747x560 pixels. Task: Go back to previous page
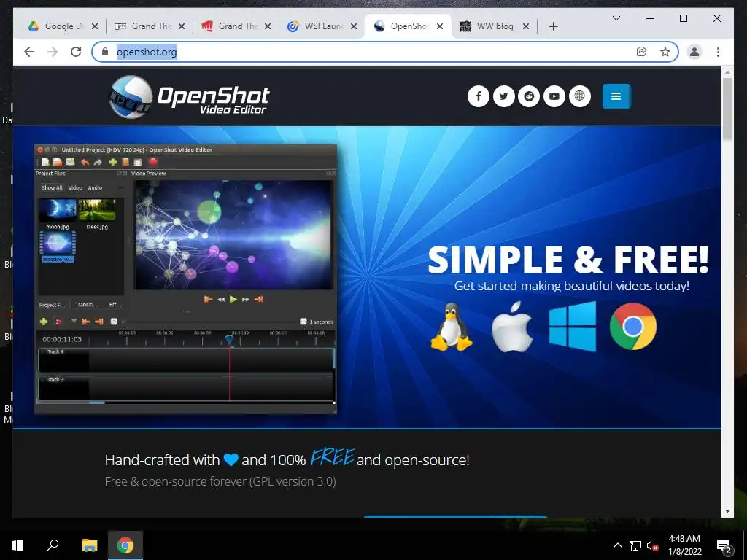(x=29, y=52)
